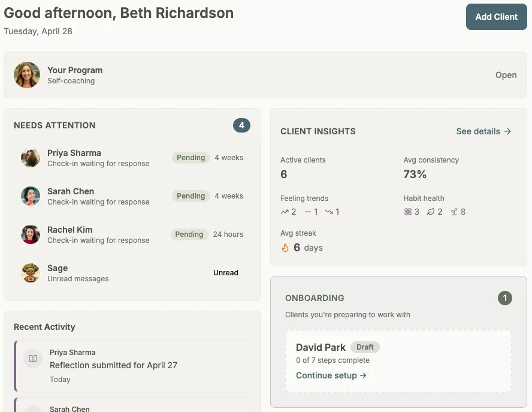532x412 pixels.
Task: Click the arrow icon beside See details
Action: 507,131
